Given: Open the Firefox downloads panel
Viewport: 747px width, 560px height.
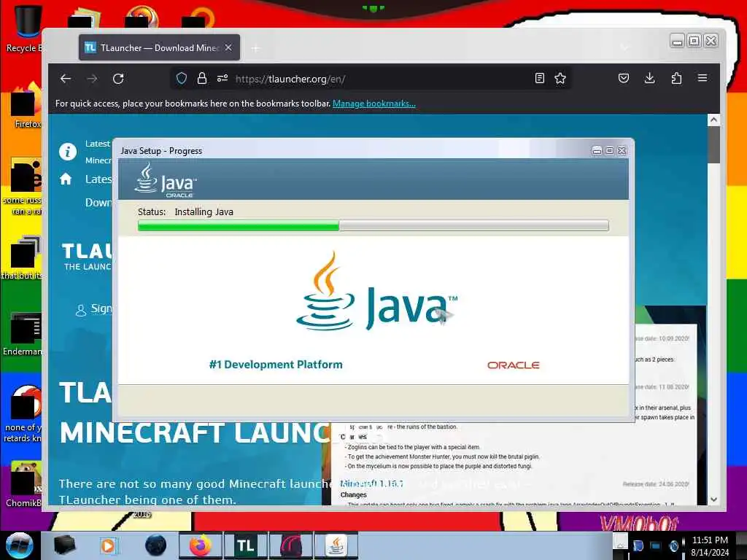Looking at the screenshot, I should point(649,78).
